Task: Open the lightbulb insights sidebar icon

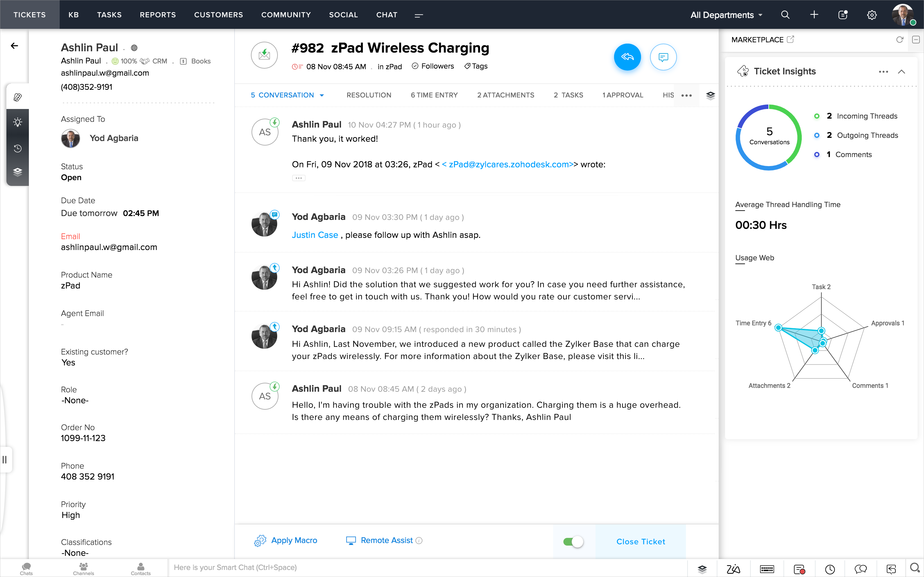Action: [x=18, y=122]
